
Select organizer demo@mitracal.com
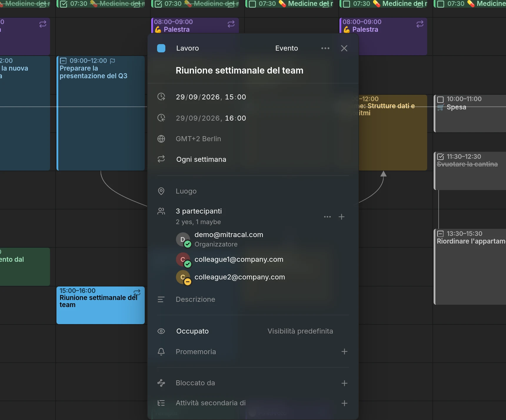coord(229,239)
